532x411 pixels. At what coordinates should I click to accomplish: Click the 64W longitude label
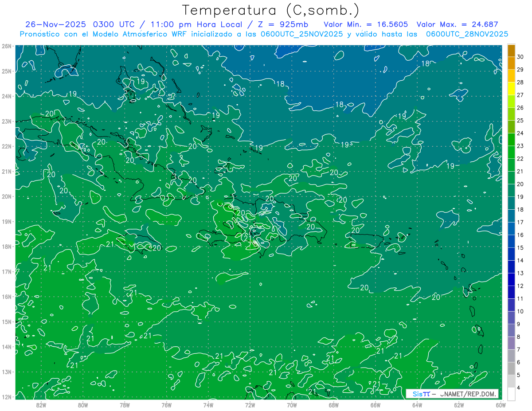pyautogui.click(x=417, y=405)
